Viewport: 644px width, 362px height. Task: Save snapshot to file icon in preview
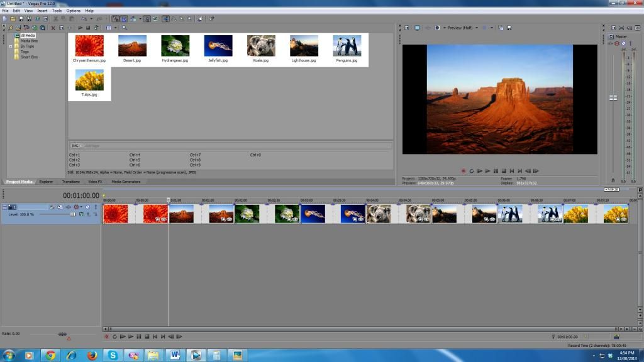(x=509, y=28)
